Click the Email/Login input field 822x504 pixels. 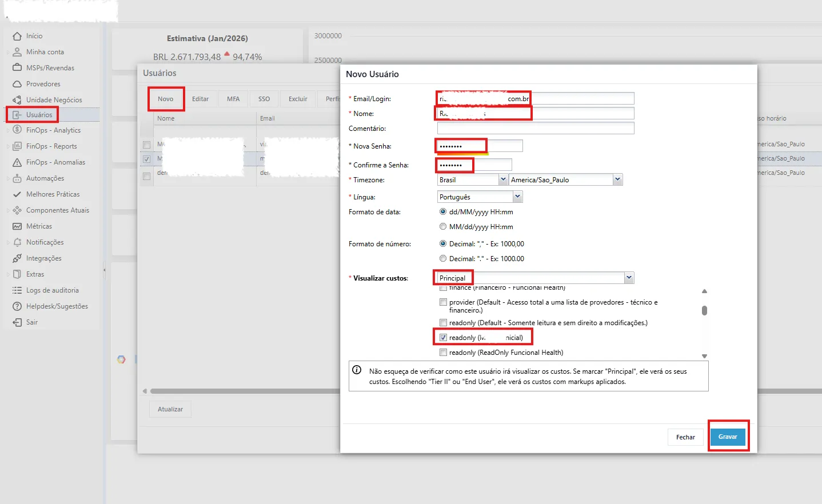click(536, 98)
